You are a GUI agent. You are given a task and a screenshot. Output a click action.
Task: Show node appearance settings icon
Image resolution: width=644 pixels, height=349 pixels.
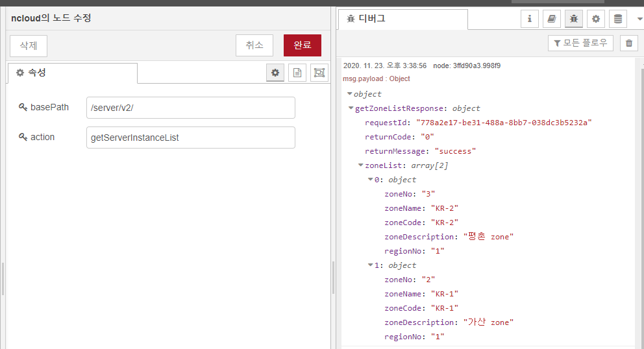click(x=319, y=73)
